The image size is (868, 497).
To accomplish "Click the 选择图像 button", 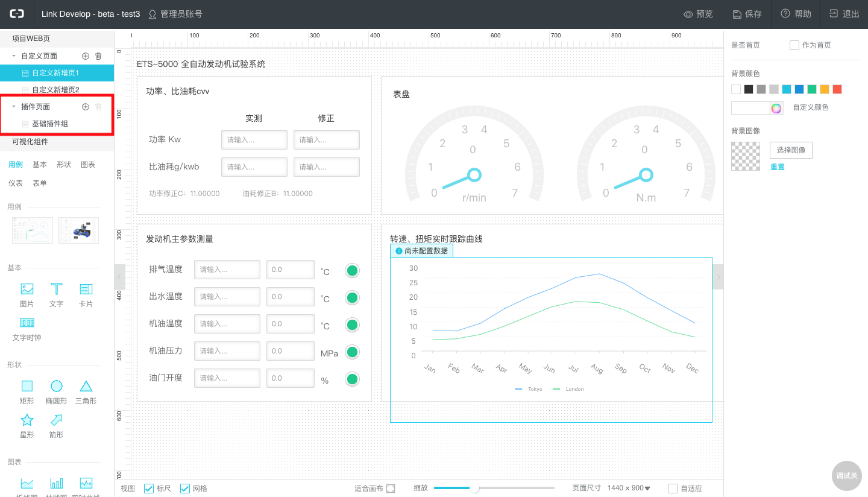I will [791, 150].
